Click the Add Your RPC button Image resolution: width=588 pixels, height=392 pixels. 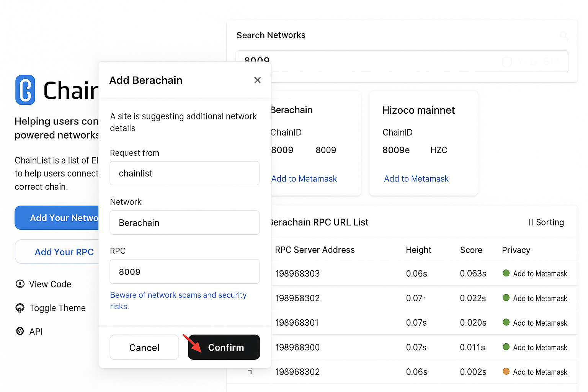coord(57,252)
